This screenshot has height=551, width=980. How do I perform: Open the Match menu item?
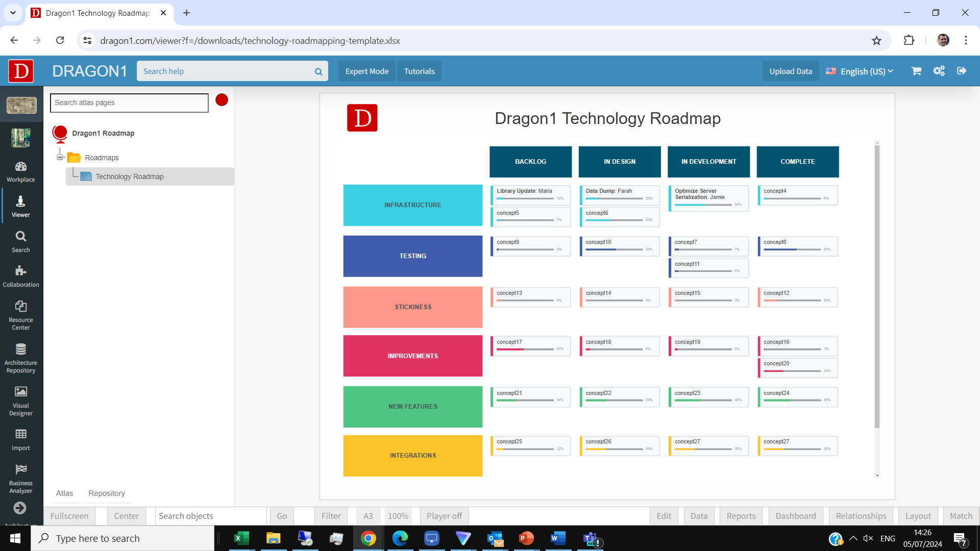(961, 516)
